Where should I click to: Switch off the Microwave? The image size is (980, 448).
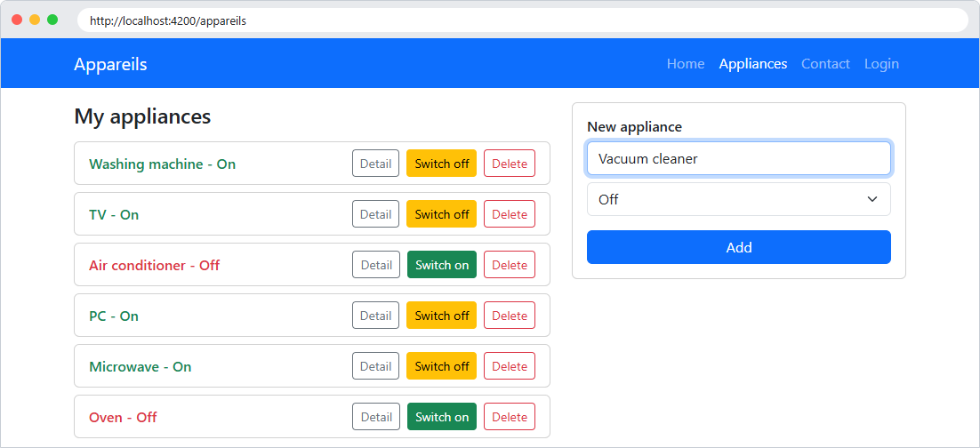(x=441, y=366)
